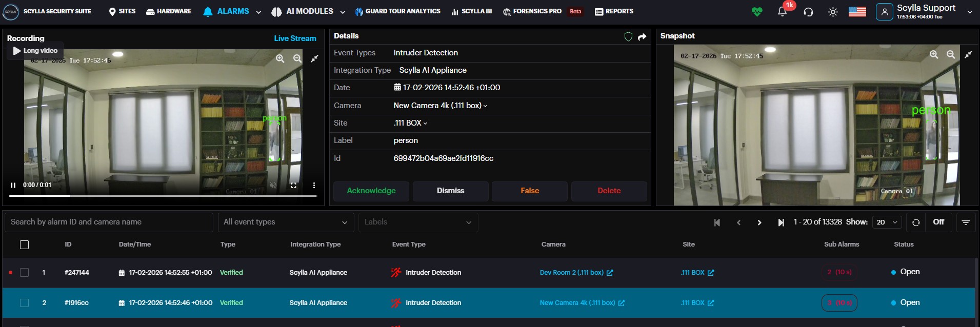
Task: Acknowledge the selected alarm
Action: click(371, 191)
